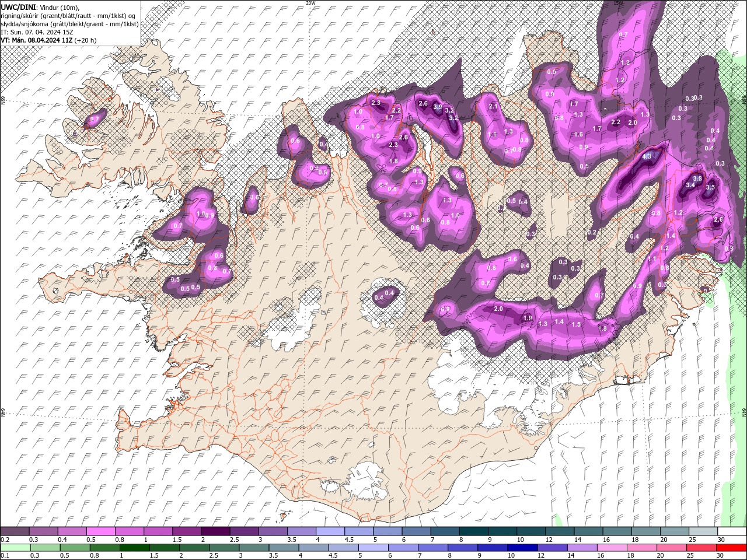Click the 3.9 snowfall value on the map
747x560 pixels.
(x=438, y=107)
